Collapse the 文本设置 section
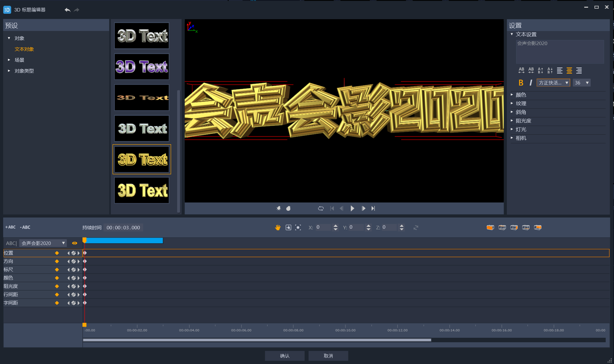 click(x=512, y=34)
